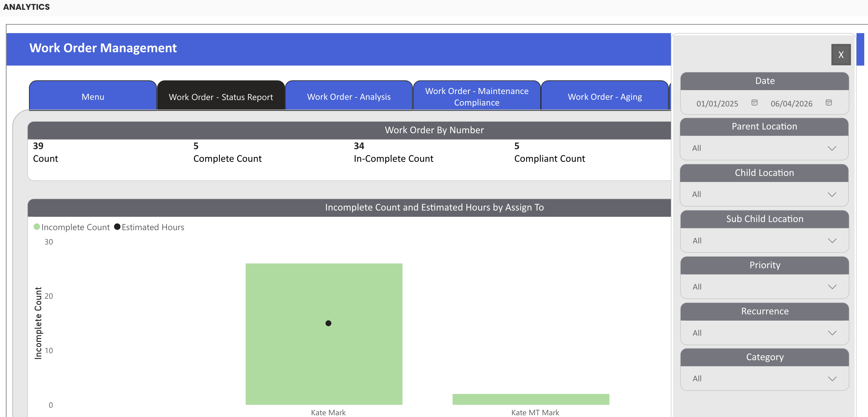Click the Incomplete Count legend swatch

pyautogui.click(x=37, y=227)
